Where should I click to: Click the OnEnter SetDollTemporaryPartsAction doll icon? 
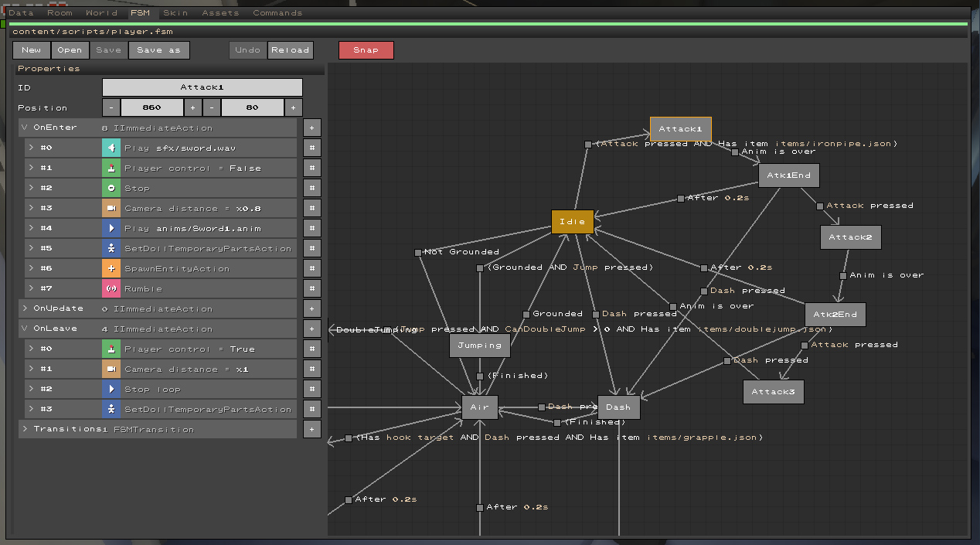point(111,248)
